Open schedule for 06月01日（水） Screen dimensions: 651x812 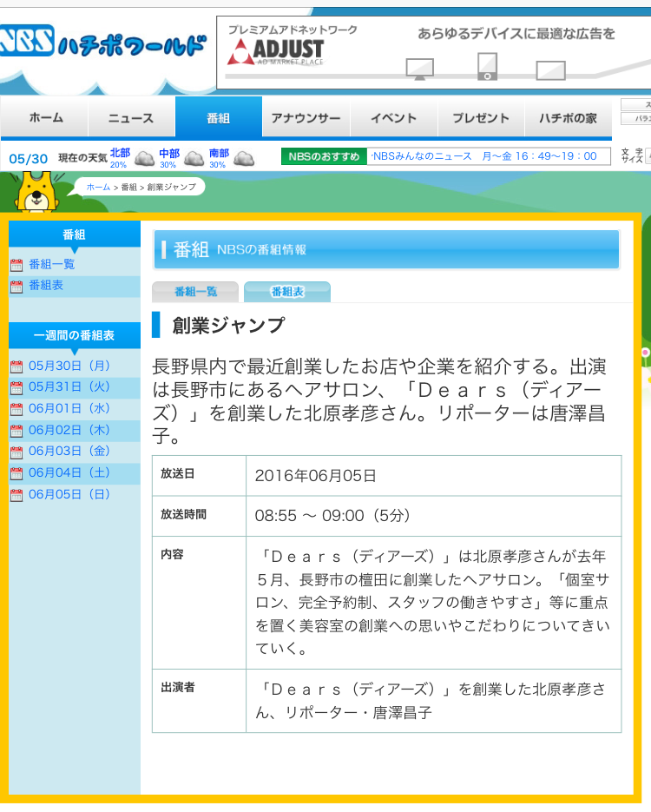tap(69, 408)
